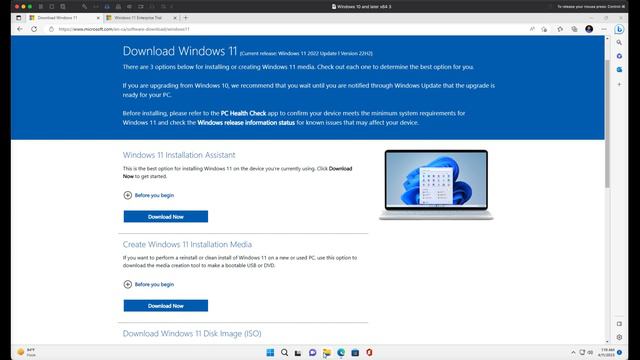Click the Windows 11 laptop image
Image resolution: width=640 pixels, height=360 pixels.
pyautogui.click(x=436, y=185)
